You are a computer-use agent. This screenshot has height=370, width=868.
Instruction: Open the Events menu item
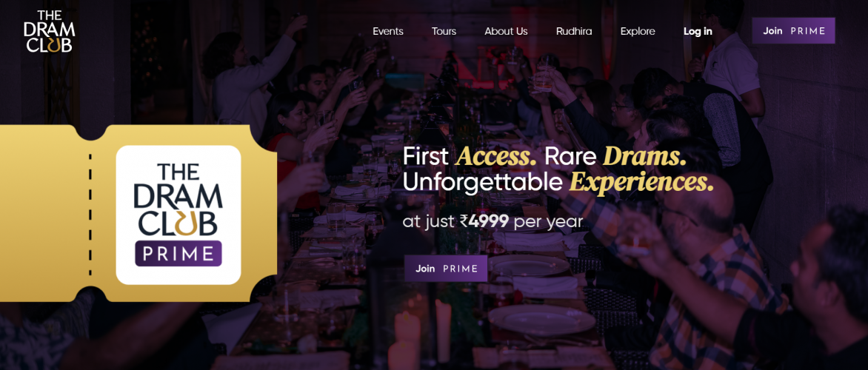(x=388, y=32)
